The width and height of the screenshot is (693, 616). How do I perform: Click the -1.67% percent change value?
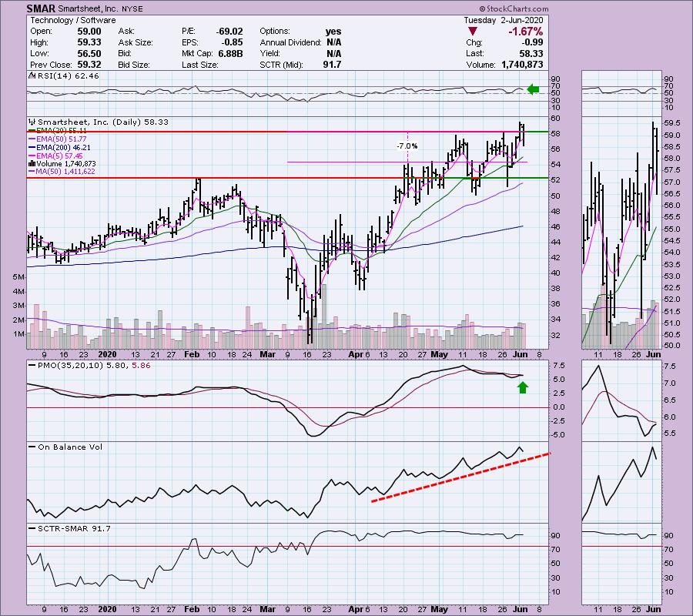[525, 32]
